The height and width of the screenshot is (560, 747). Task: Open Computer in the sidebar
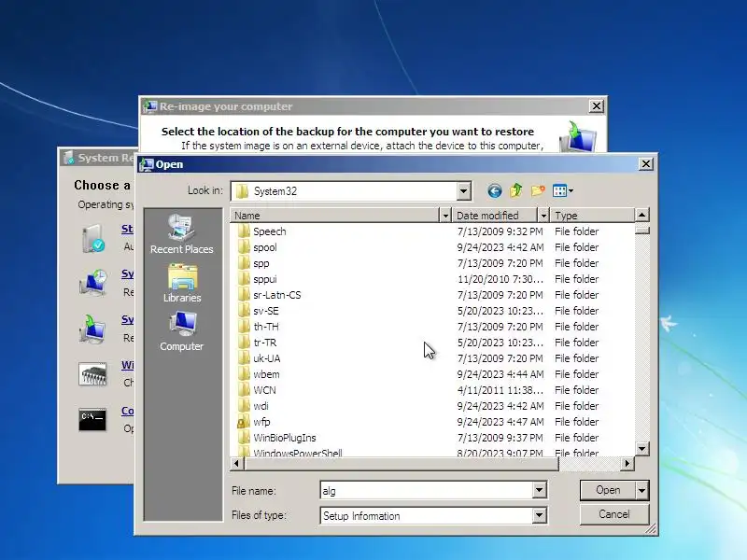[x=181, y=331]
